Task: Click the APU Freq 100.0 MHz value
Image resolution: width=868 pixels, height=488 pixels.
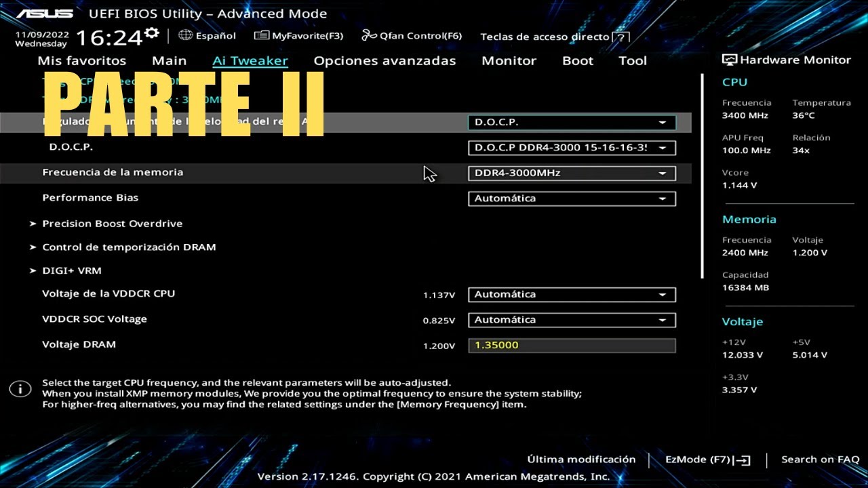Action: coord(747,150)
